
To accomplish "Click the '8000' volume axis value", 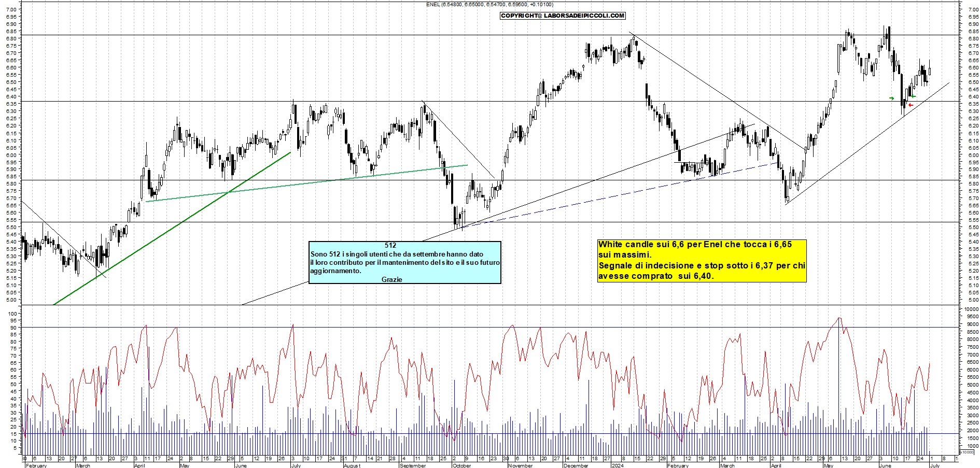I will tap(972, 339).
